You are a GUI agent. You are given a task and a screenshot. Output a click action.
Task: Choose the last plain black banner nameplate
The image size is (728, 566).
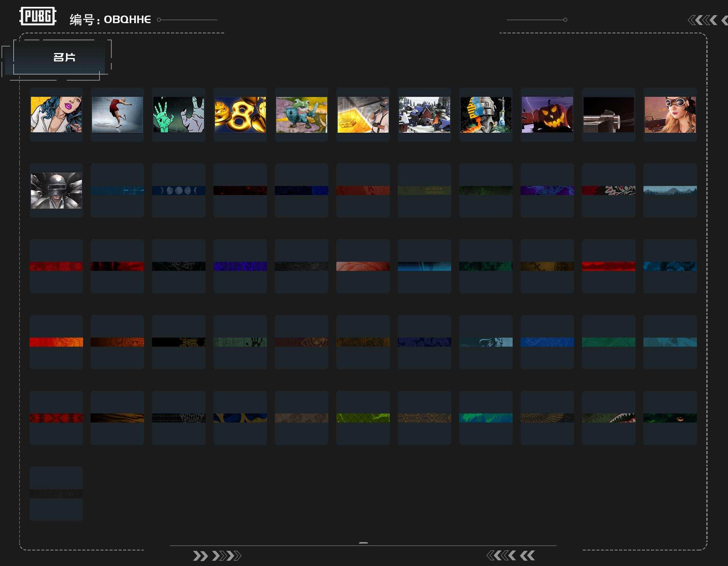pos(56,494)
